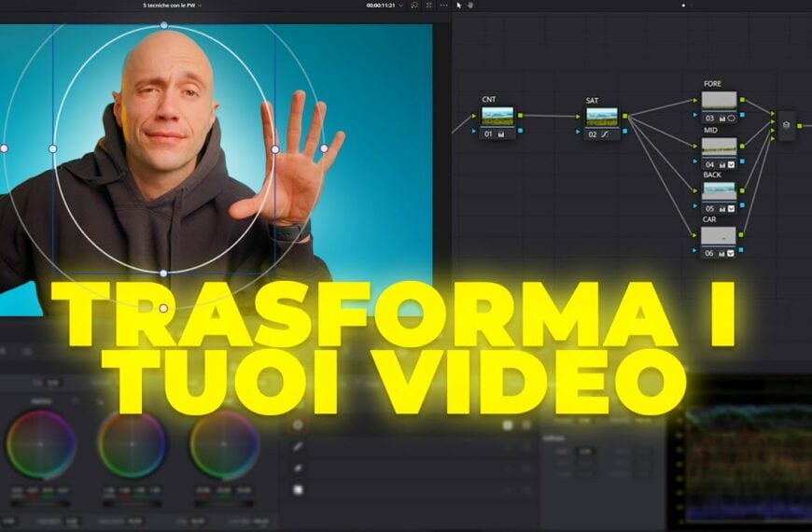Open the three-dot viewer options menu
This screenshot has width=812, height=532.
(444, 6)
